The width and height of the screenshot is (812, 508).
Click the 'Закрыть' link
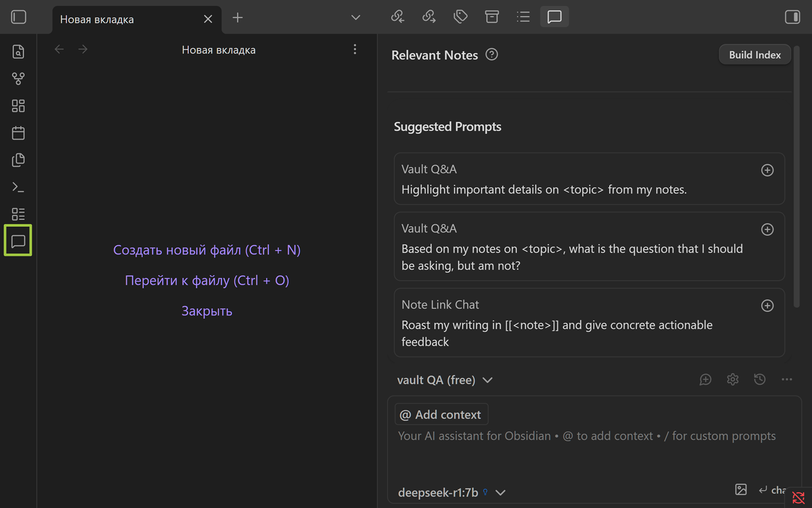tap(207, 311)
